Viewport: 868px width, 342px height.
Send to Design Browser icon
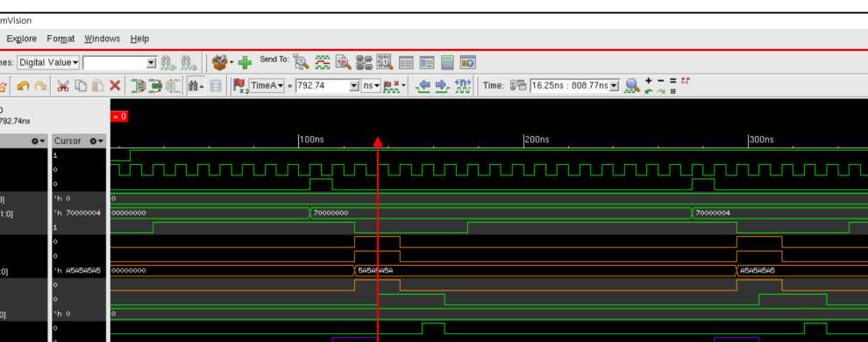[x=301, y=62]
